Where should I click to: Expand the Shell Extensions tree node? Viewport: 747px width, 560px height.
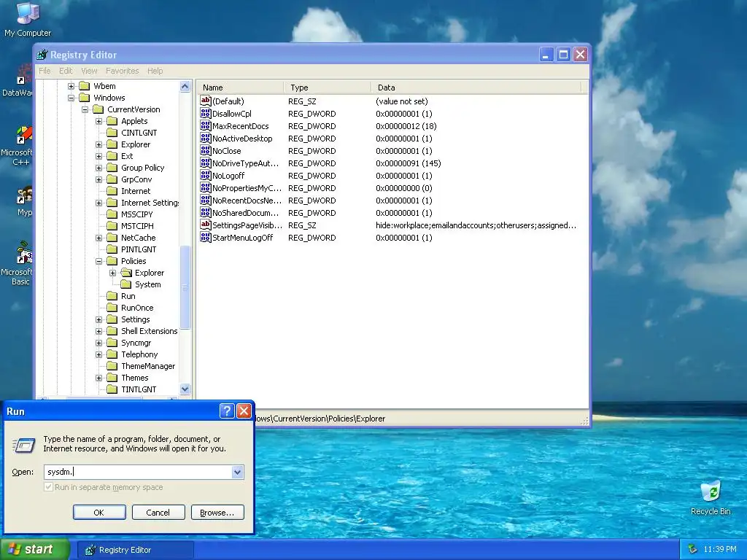[x=98, y=331]
